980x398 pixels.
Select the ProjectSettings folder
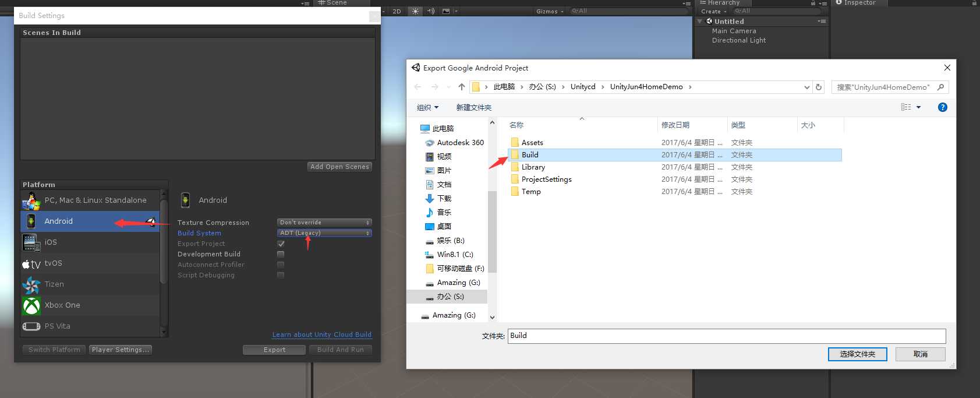click(x=675, y=179)
